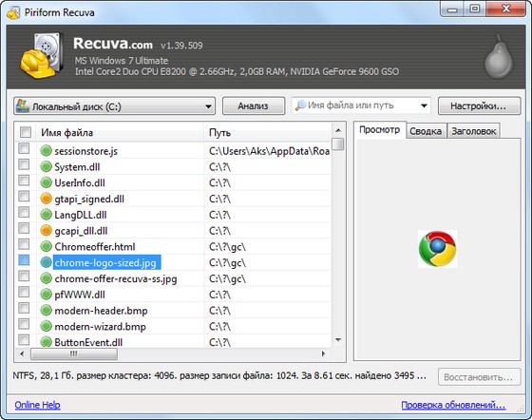
Task: Select the file name sessionstore.js
Action: click(x=86, y=151)
